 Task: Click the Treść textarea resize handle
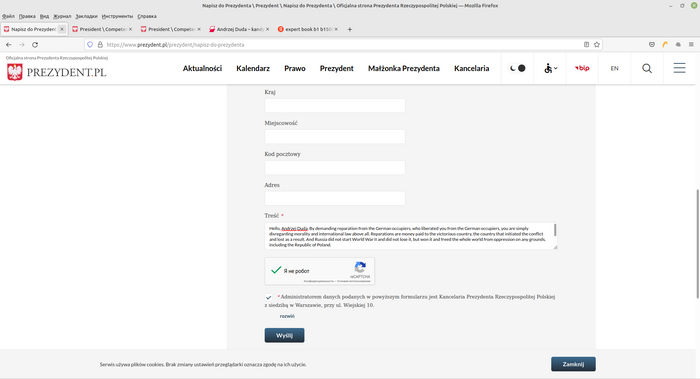(x=555, y=247)
